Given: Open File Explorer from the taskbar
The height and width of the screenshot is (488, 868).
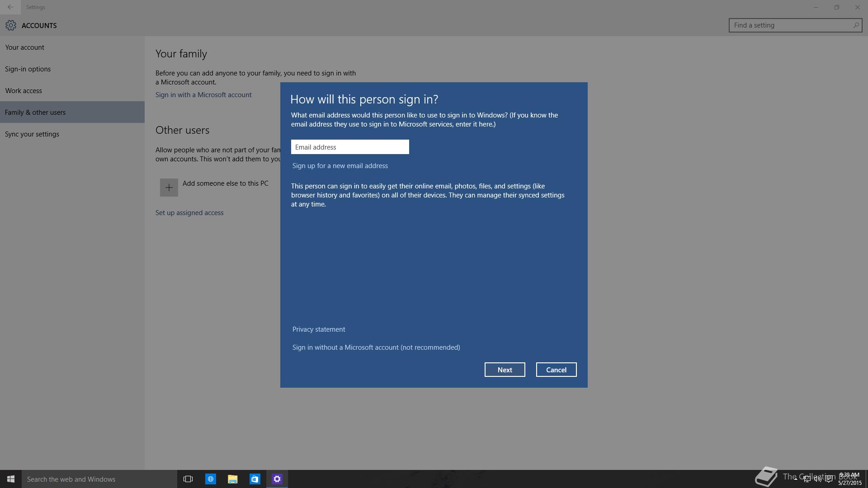Looking at the screenshot, I should pyautogui.click(x=232, y=479).
